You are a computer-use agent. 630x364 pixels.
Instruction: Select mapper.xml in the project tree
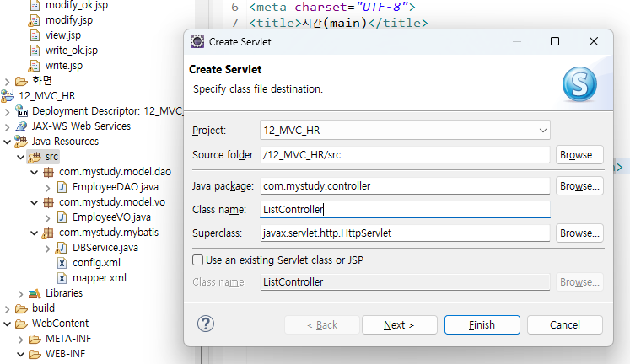click(100, 278)
